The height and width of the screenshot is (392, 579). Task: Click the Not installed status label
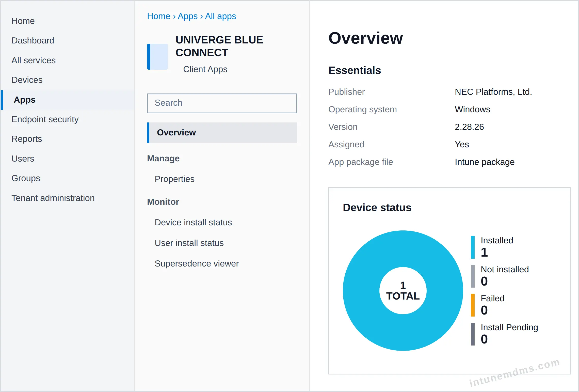505,269
